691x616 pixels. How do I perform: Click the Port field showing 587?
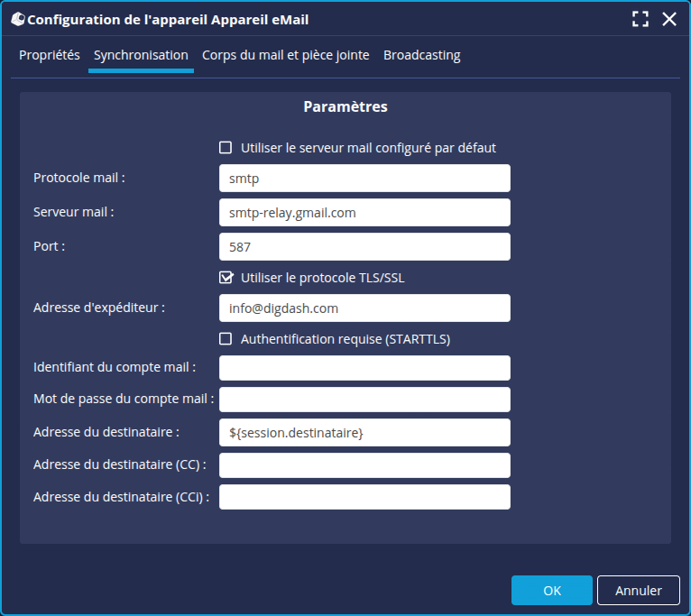pyautogui.click(x=364, y=247)
